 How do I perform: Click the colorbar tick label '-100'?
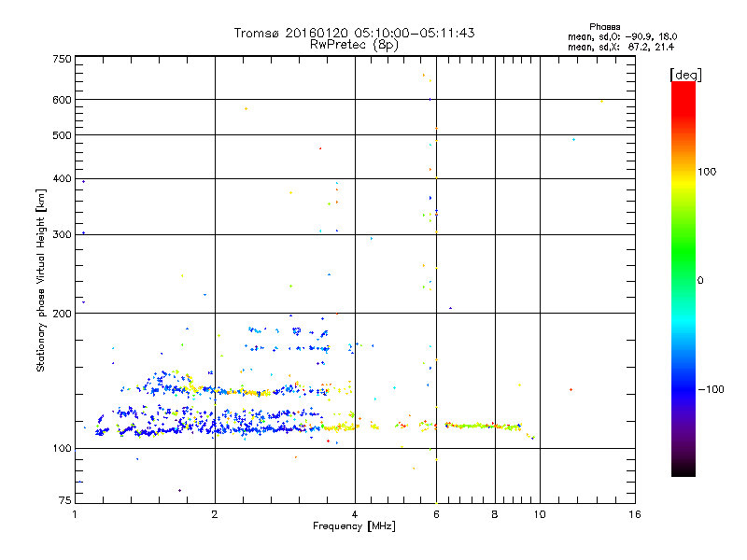711,389
